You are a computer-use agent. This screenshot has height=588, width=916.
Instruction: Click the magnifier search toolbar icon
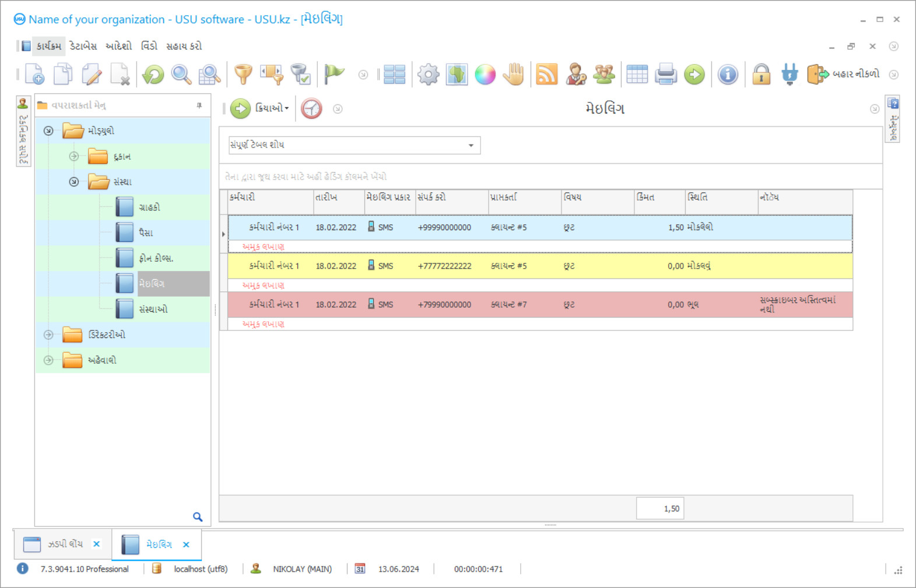(x=181, y=75)
